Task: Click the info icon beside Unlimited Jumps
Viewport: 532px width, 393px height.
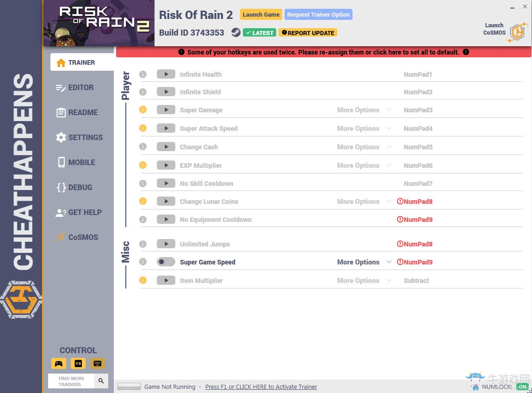Action: (143, 244)
